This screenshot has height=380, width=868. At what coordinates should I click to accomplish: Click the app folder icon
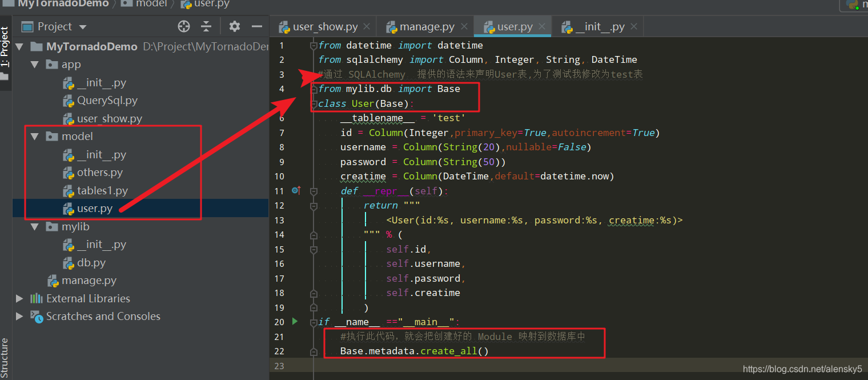coord(52,65)
